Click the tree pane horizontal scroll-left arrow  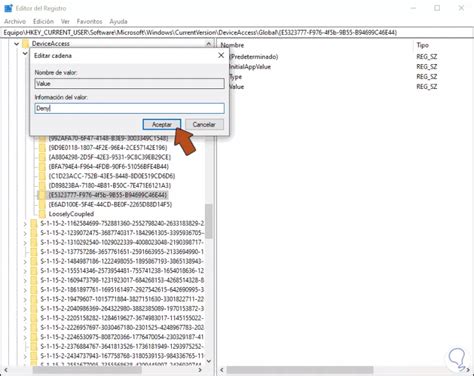coord(6,370)
